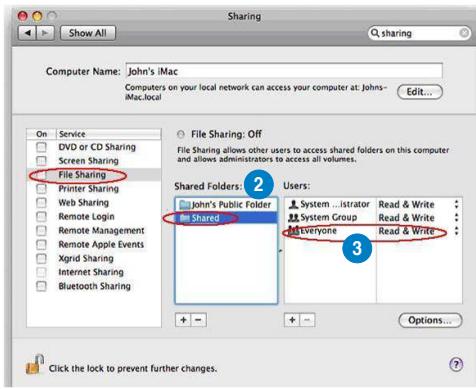Select the DVD or CD Sharing label

click(97, 147)
